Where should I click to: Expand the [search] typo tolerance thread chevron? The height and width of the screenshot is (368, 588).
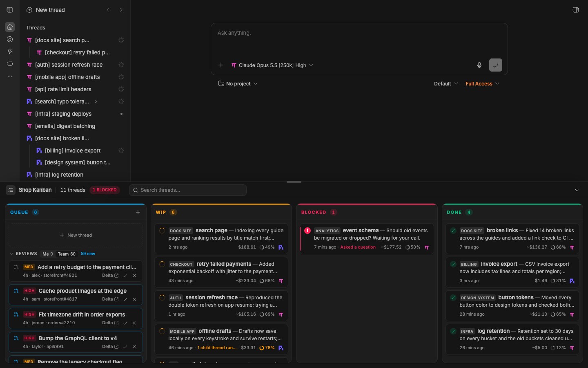coord(96,101)
